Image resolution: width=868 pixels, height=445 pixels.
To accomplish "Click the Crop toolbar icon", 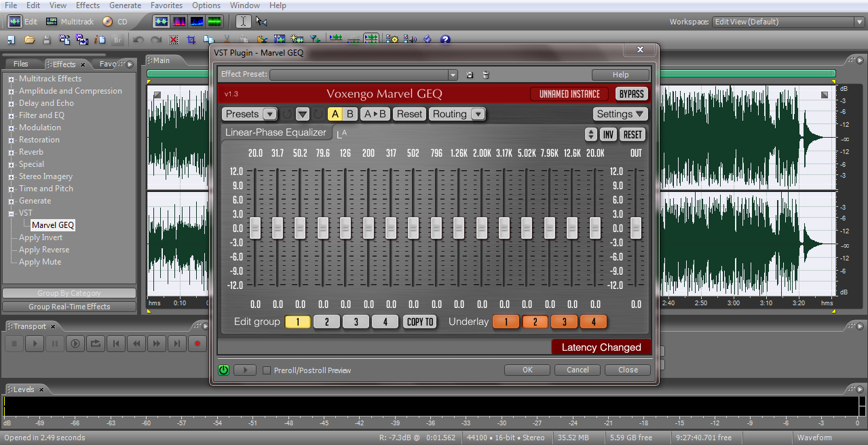I will [191, 39].
